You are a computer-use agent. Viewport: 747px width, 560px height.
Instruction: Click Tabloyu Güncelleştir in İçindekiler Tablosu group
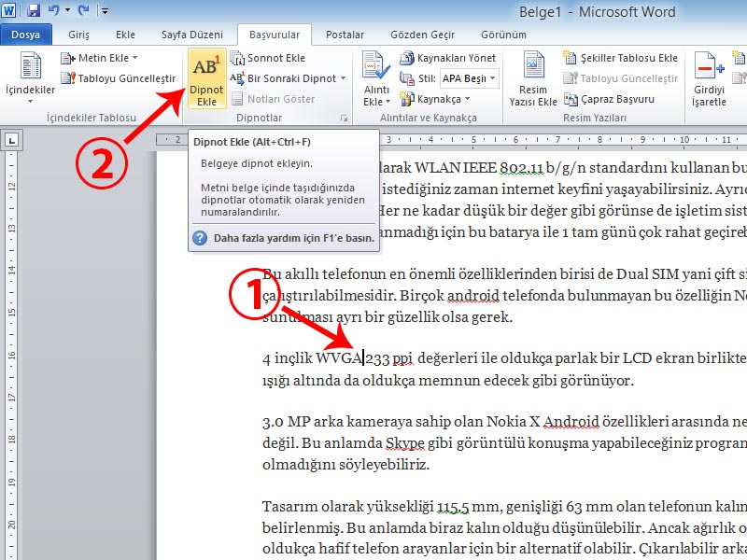tap(119, 78)
